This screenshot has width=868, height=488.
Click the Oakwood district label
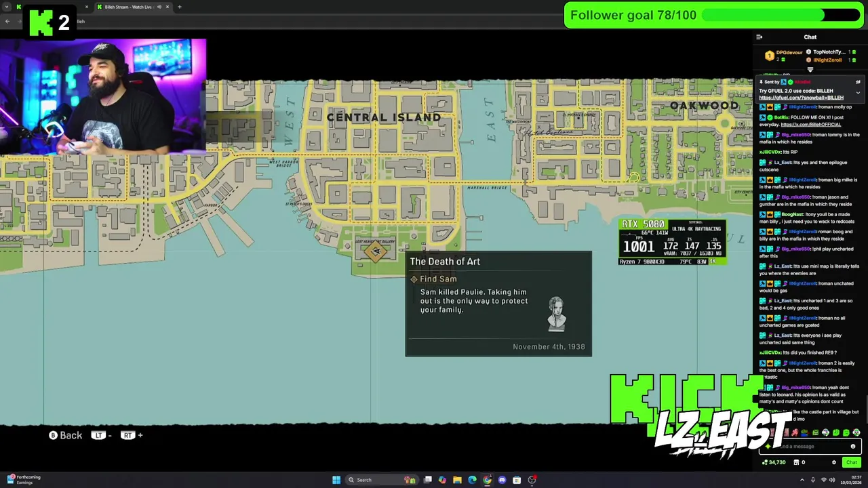[x=704, y=105]
